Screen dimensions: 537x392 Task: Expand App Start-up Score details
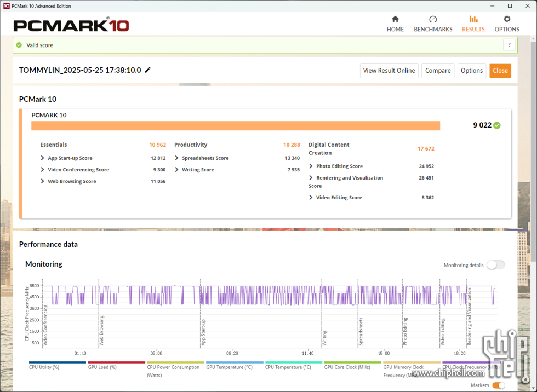pyautogui.click(x=42, y=158)
